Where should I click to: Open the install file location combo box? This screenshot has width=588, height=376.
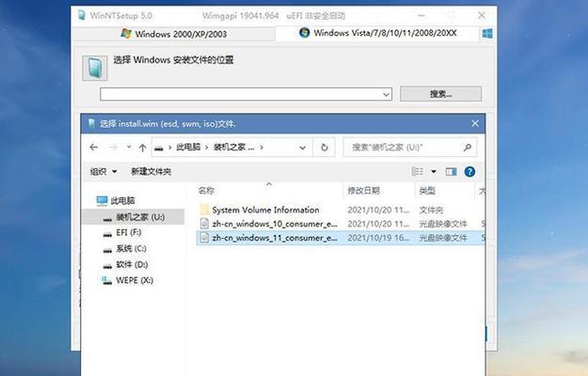246,94
